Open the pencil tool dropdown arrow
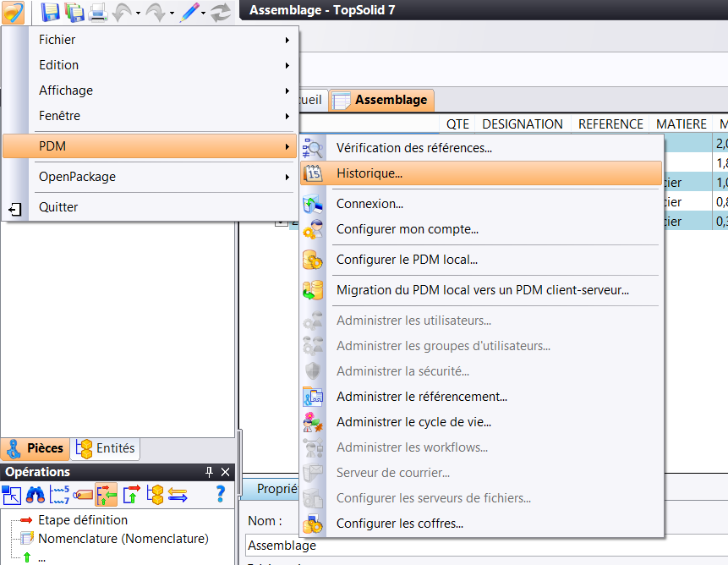This screenshot has width=728, height=565. 204,14
